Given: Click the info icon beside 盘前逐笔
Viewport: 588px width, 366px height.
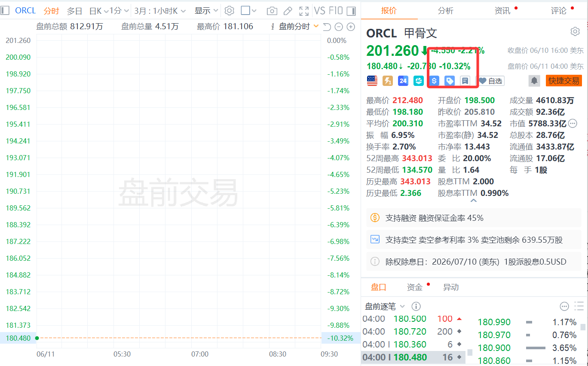Looking at the screenshot, I should [416, 306].
